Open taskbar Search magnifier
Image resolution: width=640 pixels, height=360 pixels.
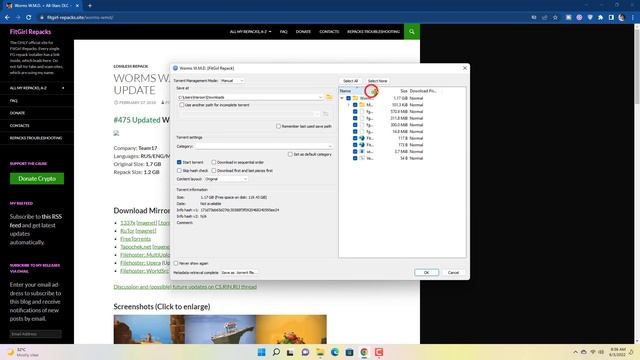[276, 352]
